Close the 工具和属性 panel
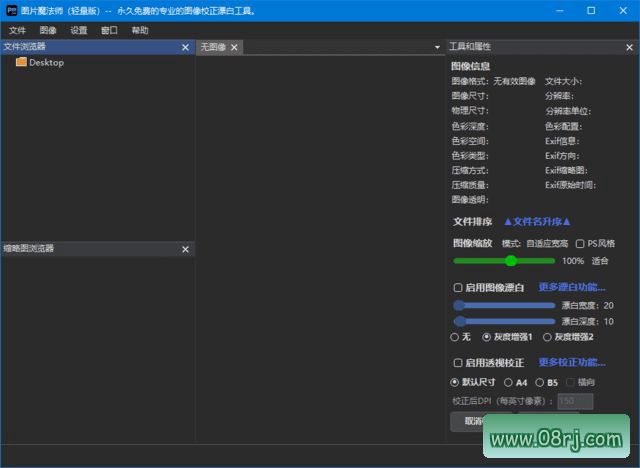 pos(629,48)
